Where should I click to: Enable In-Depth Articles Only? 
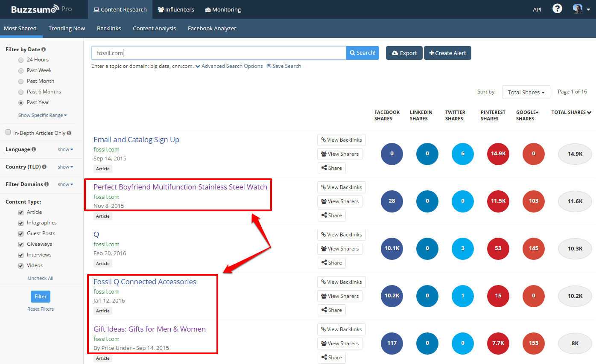coord(8,132)
